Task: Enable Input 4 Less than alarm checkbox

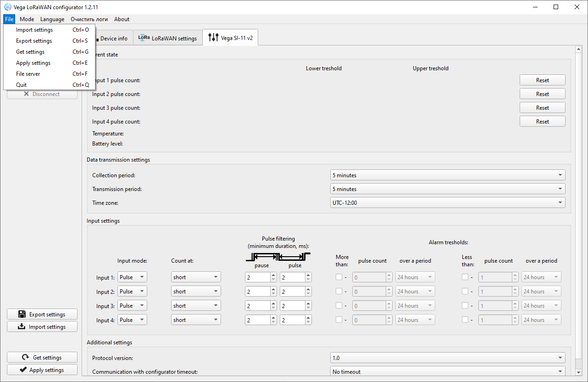Action: (465, 320)
